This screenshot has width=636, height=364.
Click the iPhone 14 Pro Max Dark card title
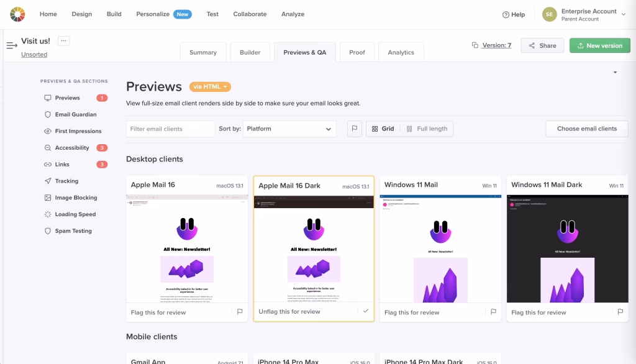(424, 362)
